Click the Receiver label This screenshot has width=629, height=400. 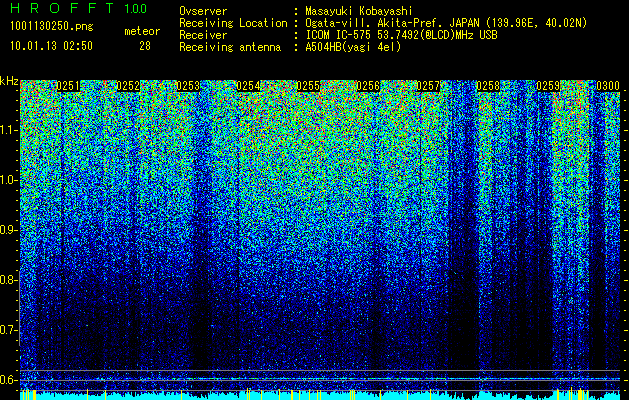pos(203,35)
